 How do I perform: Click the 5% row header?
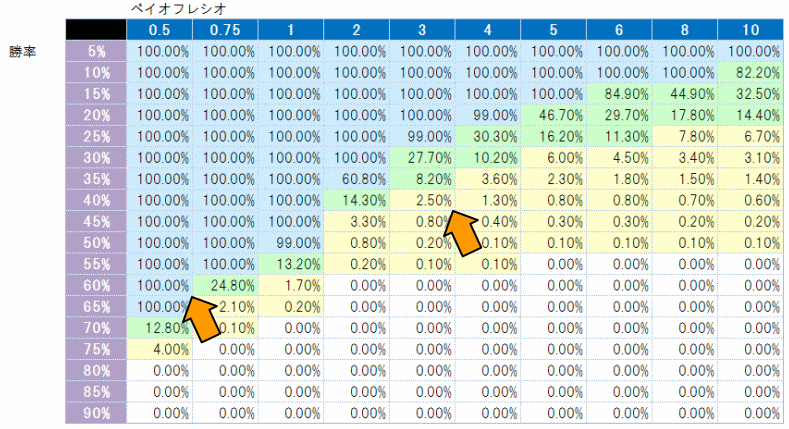(96, 50)
